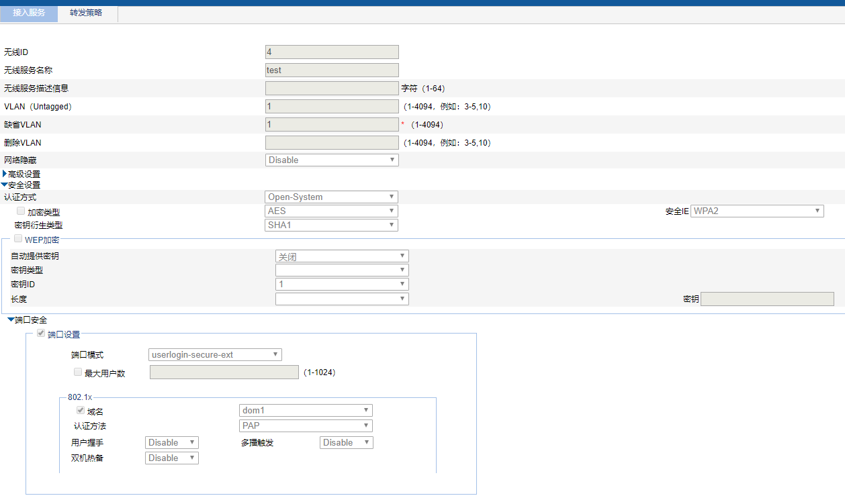Viewport: 845px width, 504px height.
Task: Open the 密钥衍生类型 SHA1 dropdown
Action: pos(331,225)
